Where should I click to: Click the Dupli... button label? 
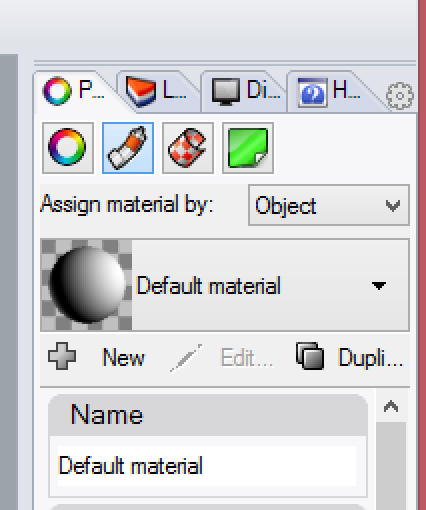pyautogui.click(x=370, y=358)
